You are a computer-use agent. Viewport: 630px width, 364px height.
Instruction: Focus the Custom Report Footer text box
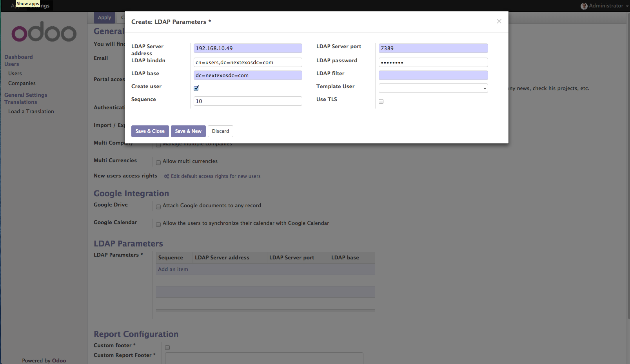coord(264,358)
